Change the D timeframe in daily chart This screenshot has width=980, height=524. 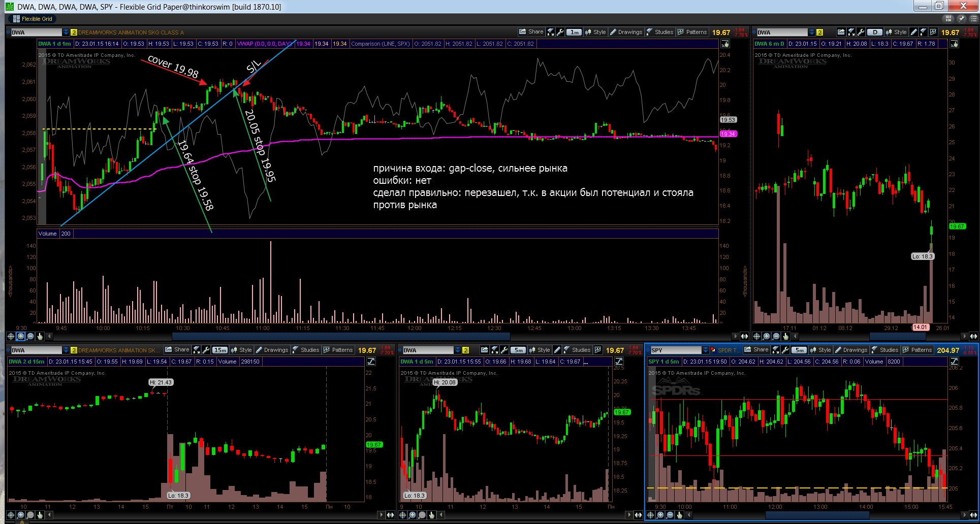click(875, 32)
